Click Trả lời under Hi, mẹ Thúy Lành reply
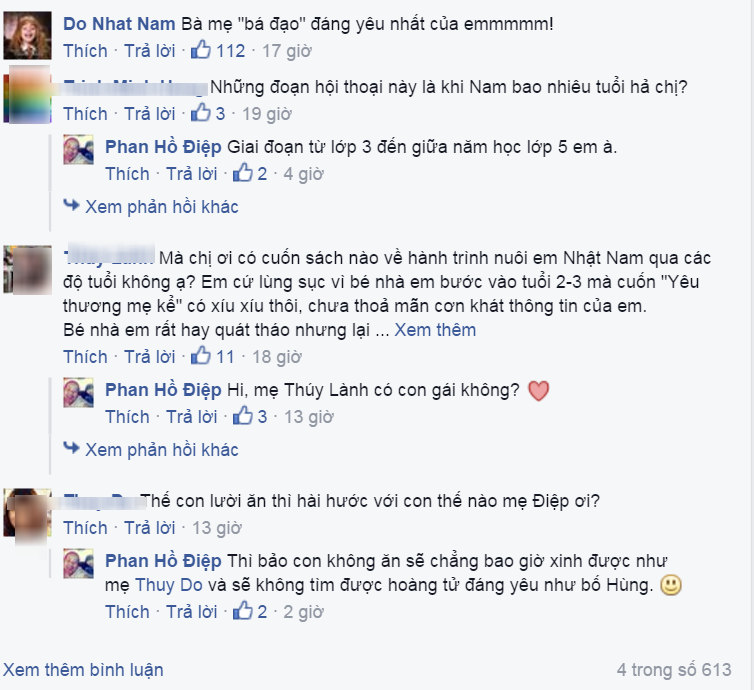 [x=191, y=416]
